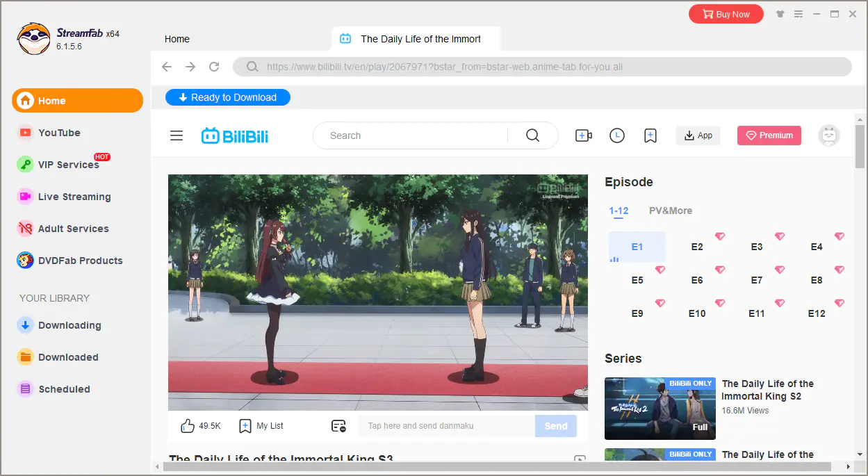Open the Home browser tab
The width and height of the screenshot is (868, 476).
pos(177,39)
